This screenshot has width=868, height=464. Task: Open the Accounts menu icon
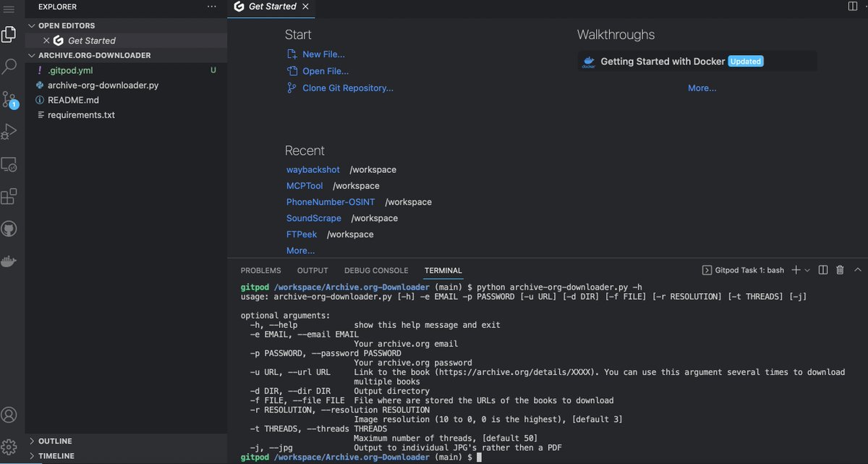9,415
